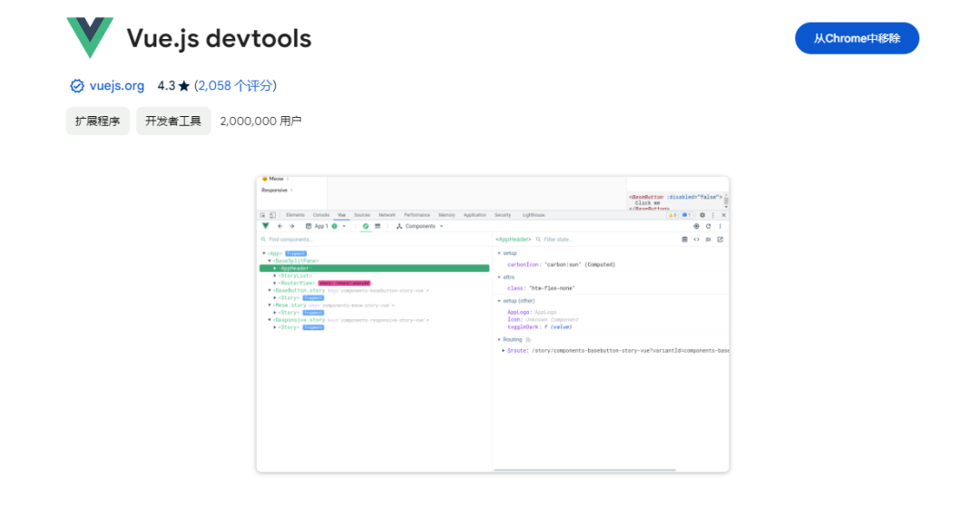Select the Sources tab in preview devtools
Screen dimensions: 980x507
(362, 215)
